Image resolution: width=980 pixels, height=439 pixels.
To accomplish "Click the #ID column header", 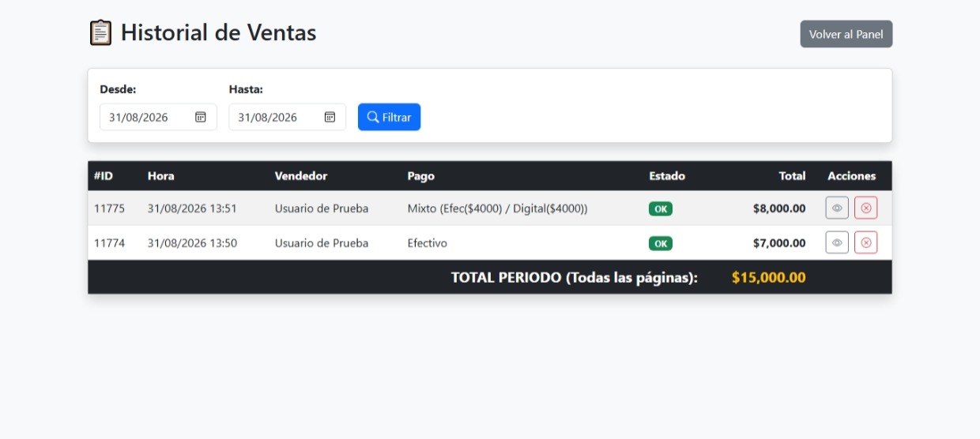I will (103, 176).
